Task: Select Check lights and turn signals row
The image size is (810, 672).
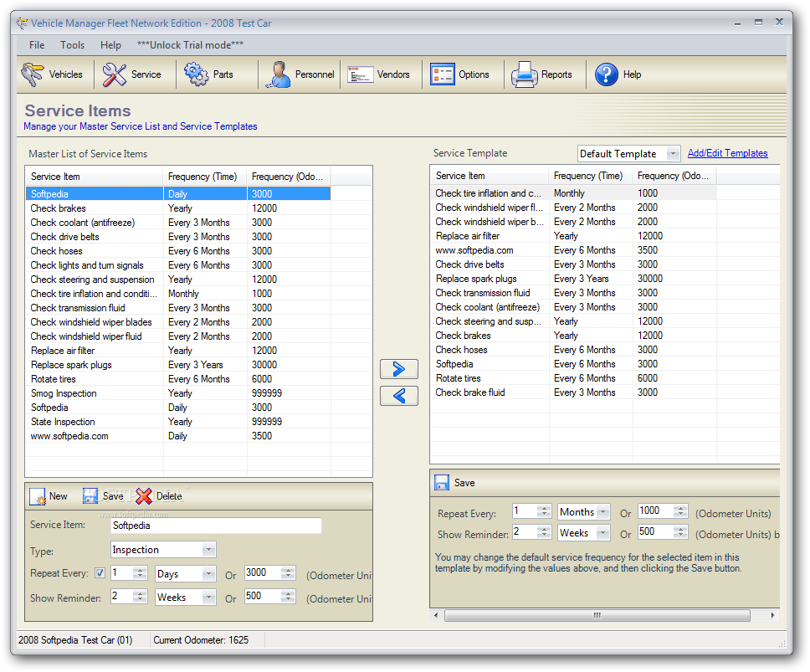Action: click(x=178, y=265)
